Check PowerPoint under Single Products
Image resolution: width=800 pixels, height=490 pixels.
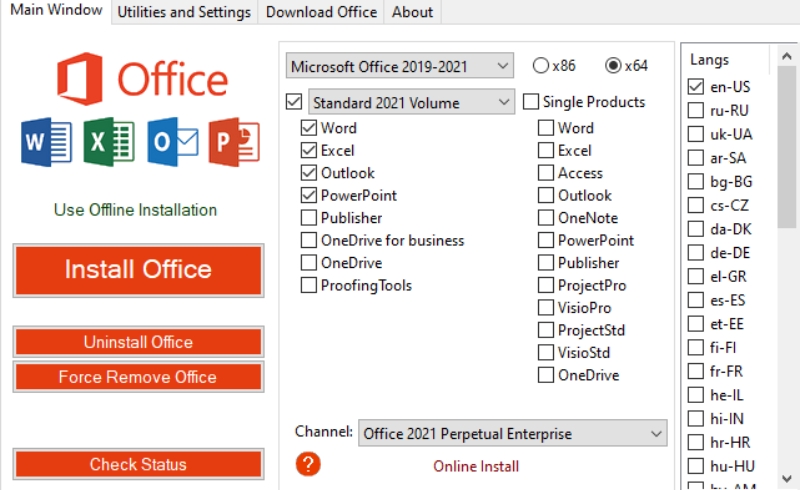(x=546, y=240)
